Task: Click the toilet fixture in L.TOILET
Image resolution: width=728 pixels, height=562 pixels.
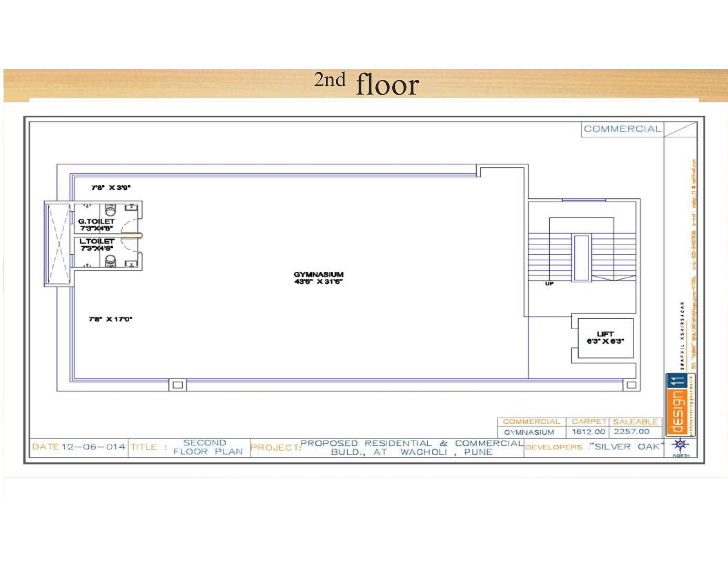Action: click(111, 261)
